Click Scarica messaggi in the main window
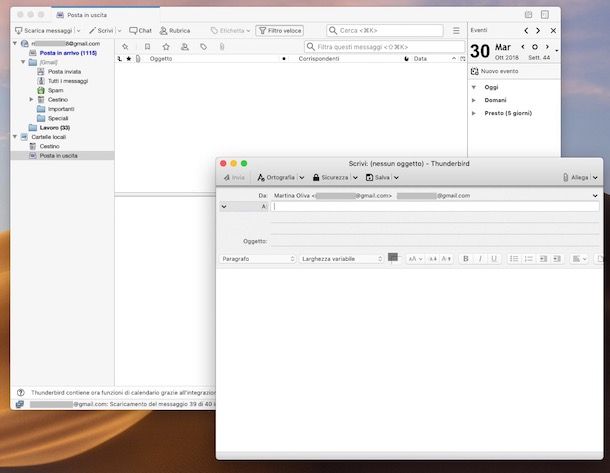Viewport: 610px width, 473px height. (44, 30)
